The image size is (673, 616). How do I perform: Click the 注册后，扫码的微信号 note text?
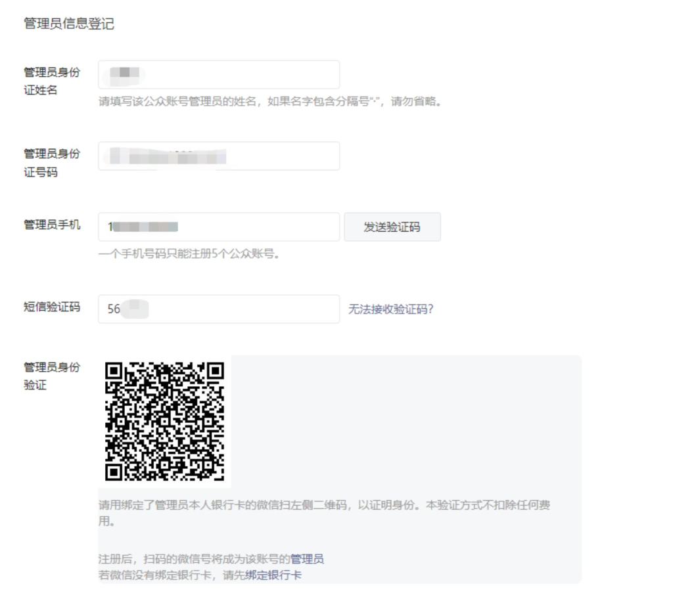[194, 560]
